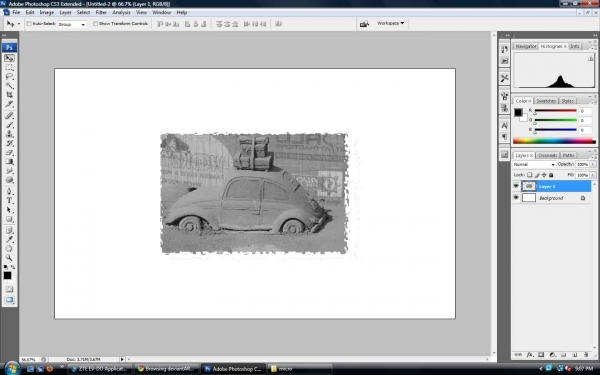Select the Shape tool

point(9,219)
